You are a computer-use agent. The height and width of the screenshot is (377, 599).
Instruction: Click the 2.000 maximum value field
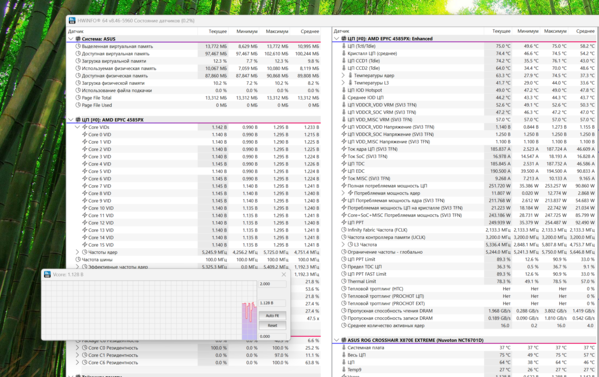pyautogui.click(x=272, y=284)
